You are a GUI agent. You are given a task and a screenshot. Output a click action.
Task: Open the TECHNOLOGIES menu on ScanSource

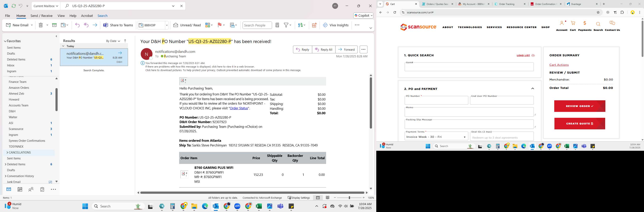pos(470,27)
